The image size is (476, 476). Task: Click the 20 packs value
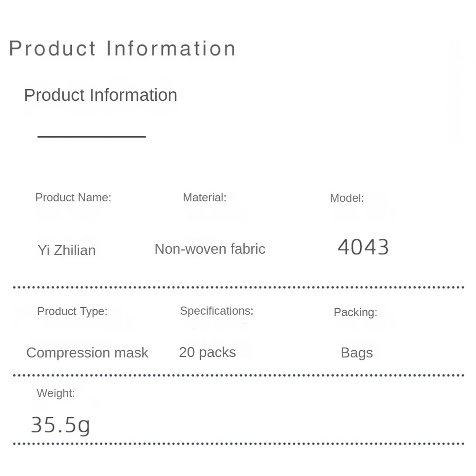(208, 352)
